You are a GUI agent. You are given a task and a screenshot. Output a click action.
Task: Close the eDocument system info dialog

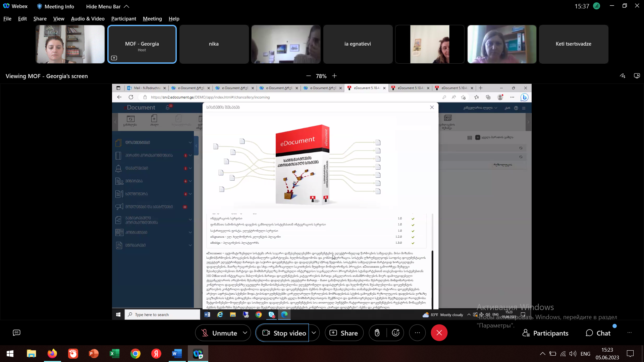432,107
